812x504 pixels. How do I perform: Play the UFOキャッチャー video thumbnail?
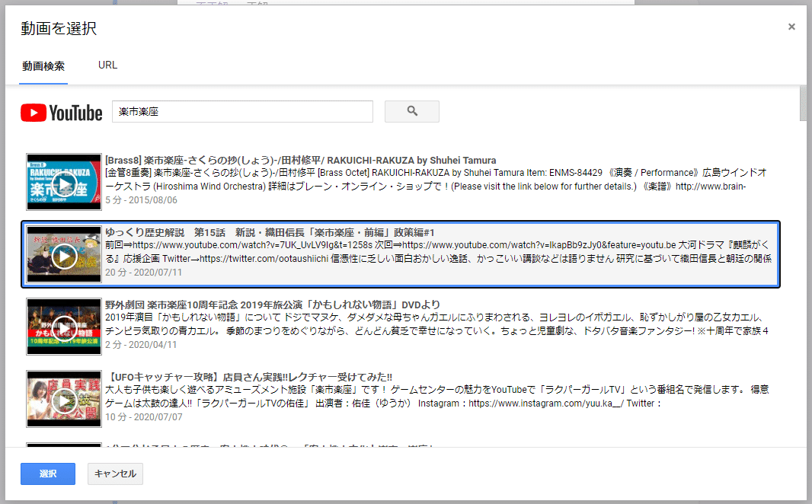[64, 399]
